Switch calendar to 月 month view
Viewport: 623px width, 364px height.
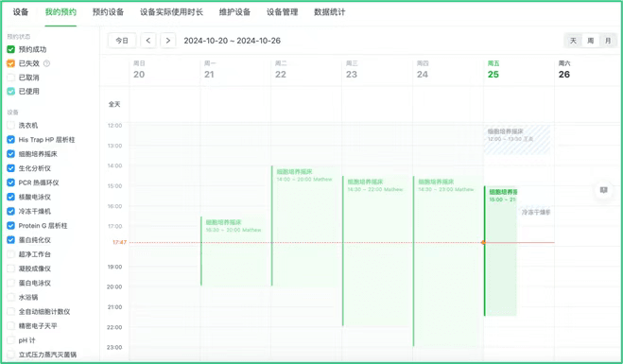(x=608, y=41)
